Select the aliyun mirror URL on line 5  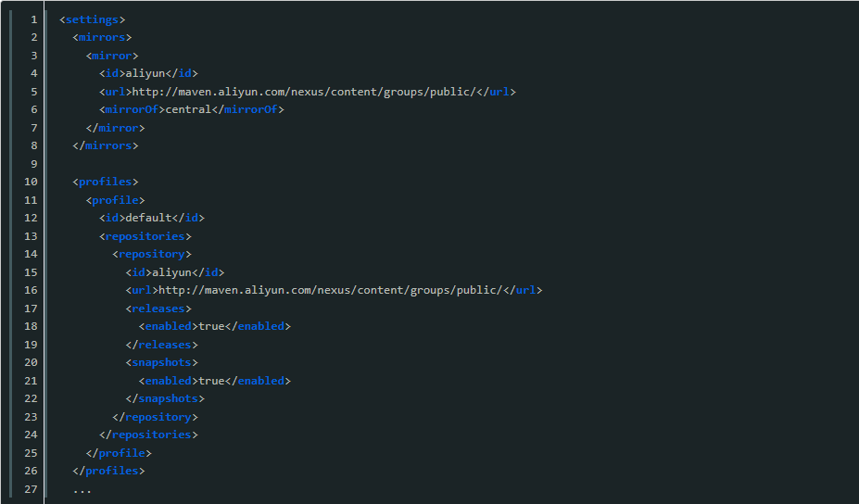tap(304, 92)
